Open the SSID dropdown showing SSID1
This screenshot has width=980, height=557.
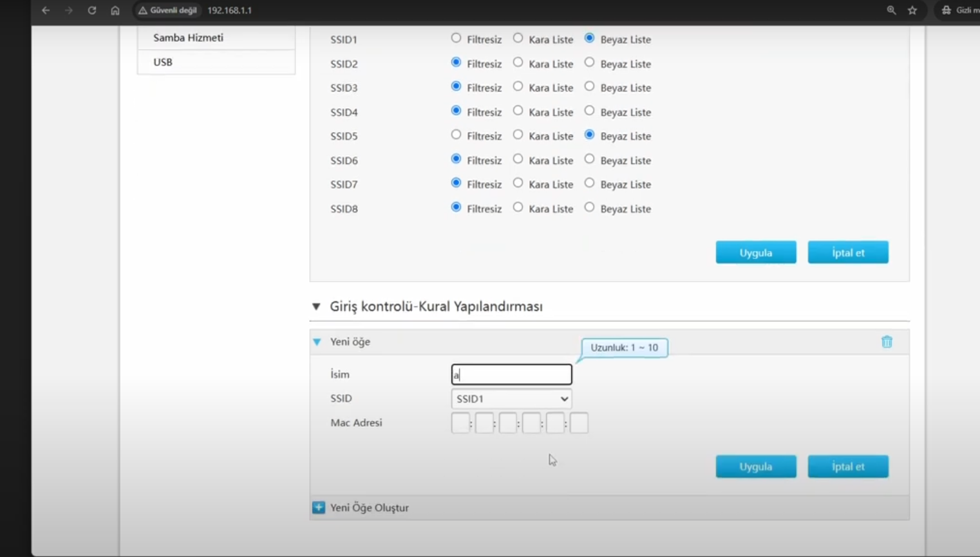click(511, 399)
